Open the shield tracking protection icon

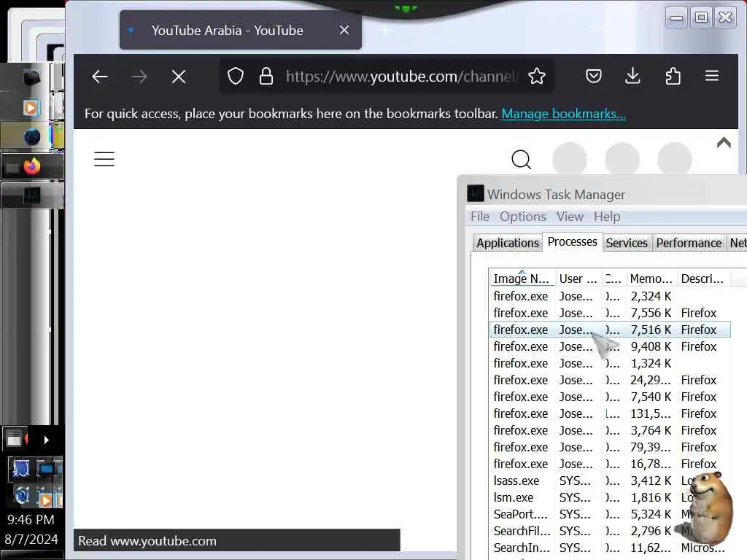tap(236, 76)
